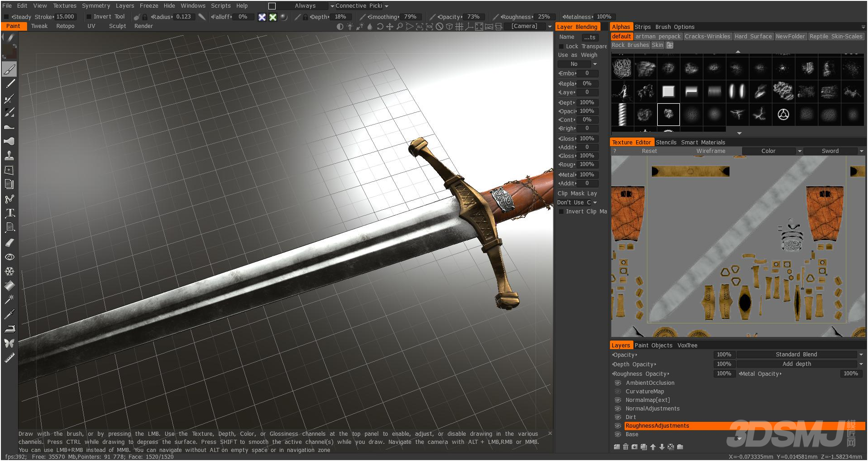Viewport: 868px width, 461px height.
Task: Open the Always dropdown
Action: tap(305, 6)
